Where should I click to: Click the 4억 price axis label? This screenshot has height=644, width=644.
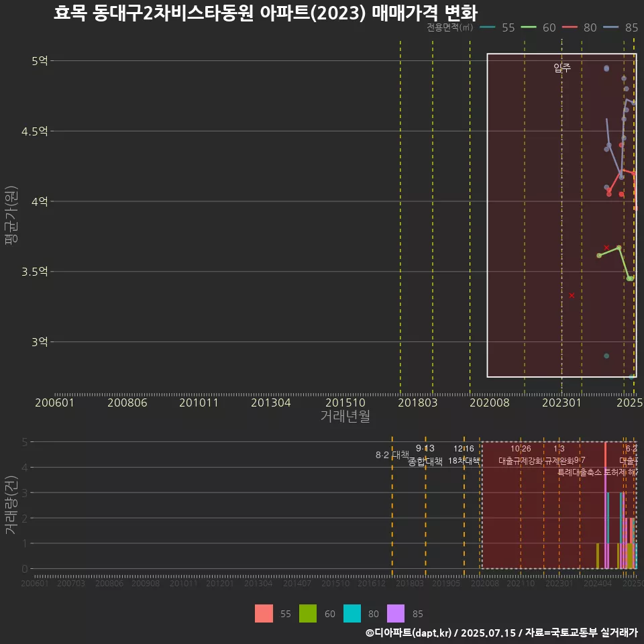[x=40, y=202]
